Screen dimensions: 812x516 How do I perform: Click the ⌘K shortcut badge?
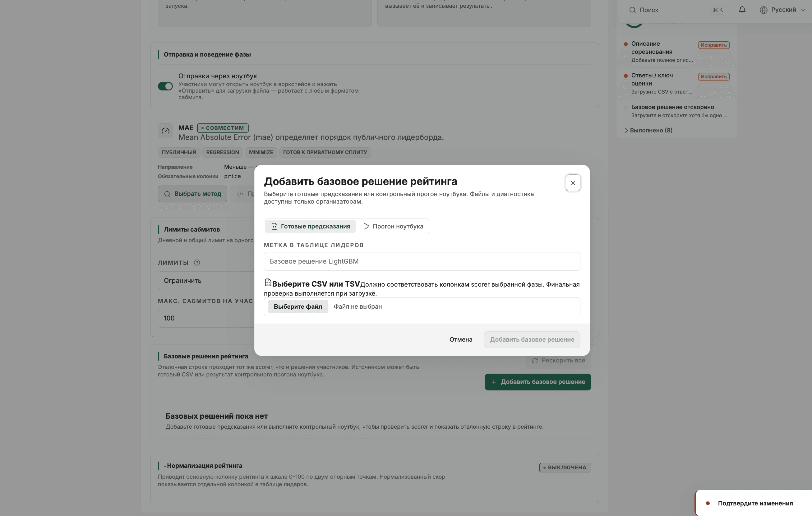click(717, 10)
